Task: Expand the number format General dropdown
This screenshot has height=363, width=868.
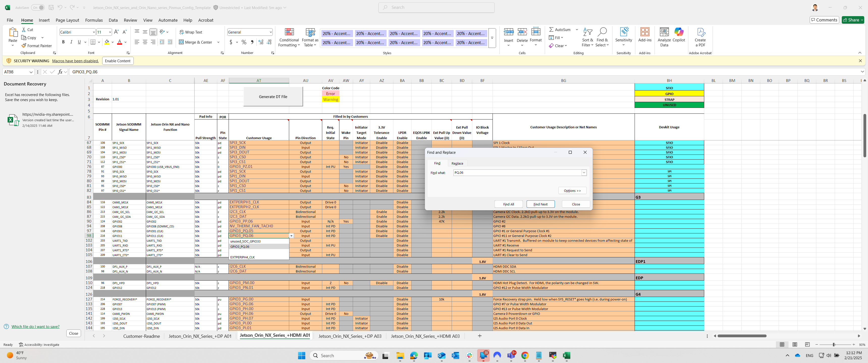Action: coord(270,32)
